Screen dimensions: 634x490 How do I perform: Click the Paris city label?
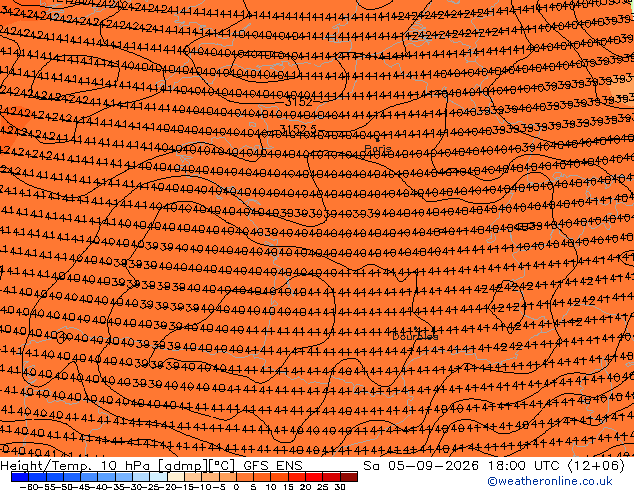pos(378,149)
